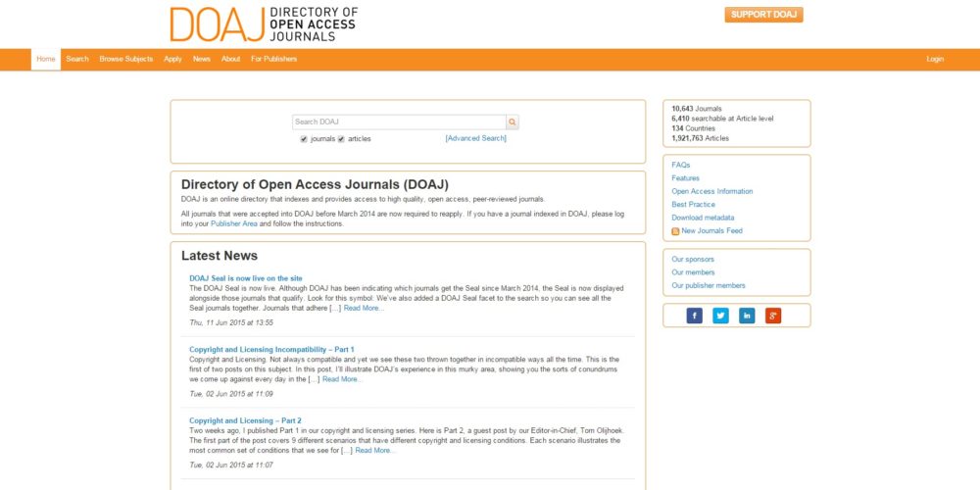Open 'Copyright and Licensing Incompatibility – Part 1' post
Image resolution: width=980 pixels, height=490 pixels.
[x=271, y=350]
